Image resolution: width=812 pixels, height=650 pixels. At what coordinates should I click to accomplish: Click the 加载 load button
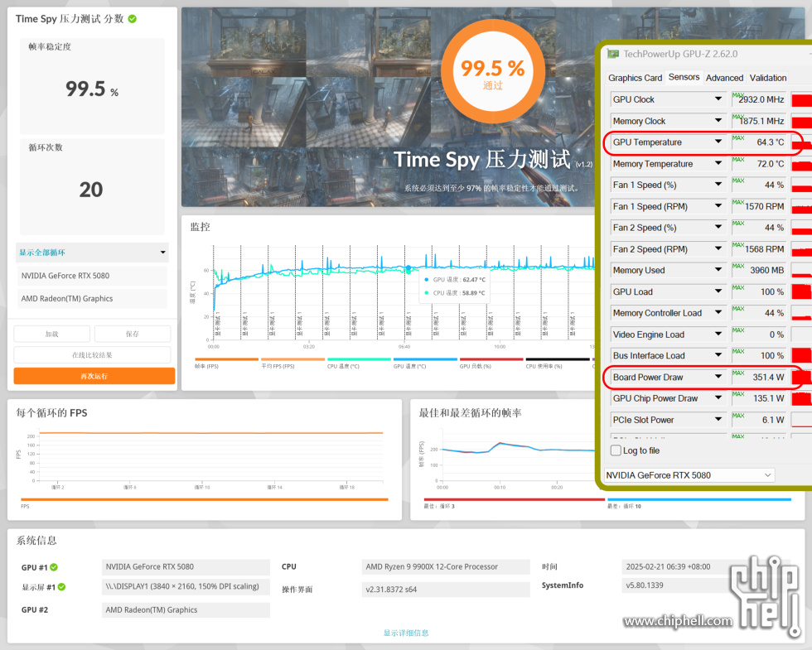tap(51, 334)
